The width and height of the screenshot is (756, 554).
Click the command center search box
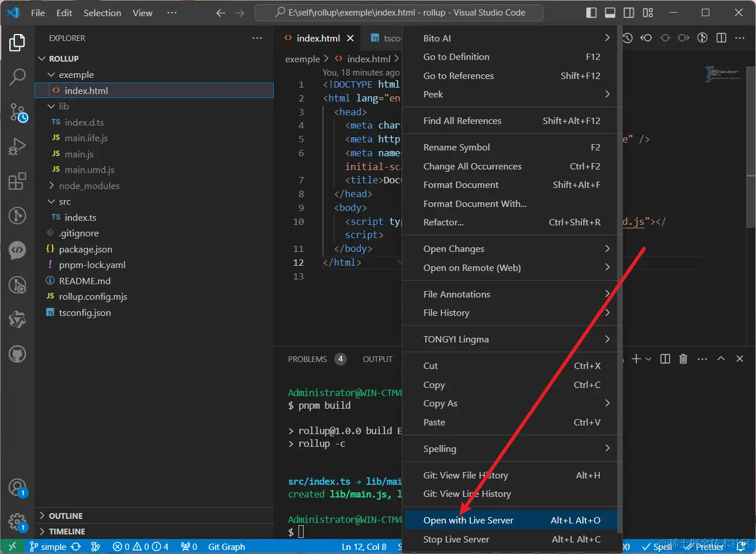point(399,13)
